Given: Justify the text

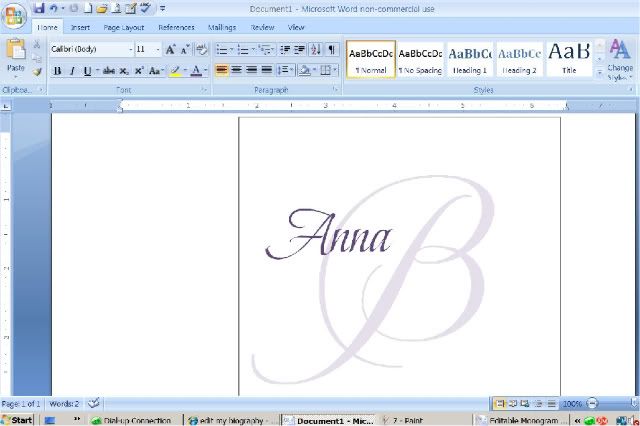Looking at the screenshot, I should tap(267, 70).
